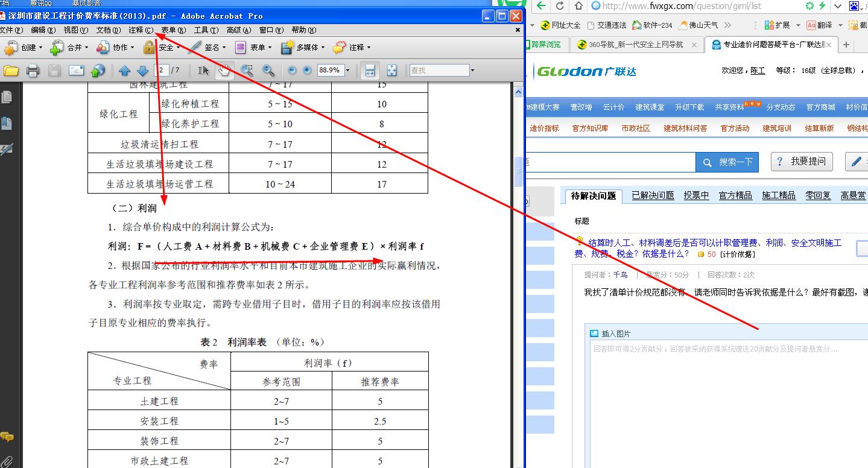Choose the text Select tool cursor icon
The height and width of the screenshot is (468, 868).
(204, 71)
